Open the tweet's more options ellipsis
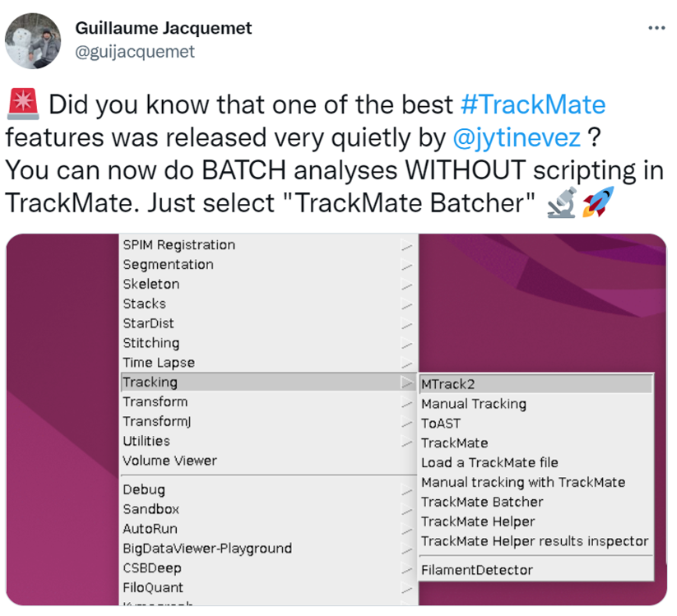Viewport: 677px width, 616px height. coord(656,28)
